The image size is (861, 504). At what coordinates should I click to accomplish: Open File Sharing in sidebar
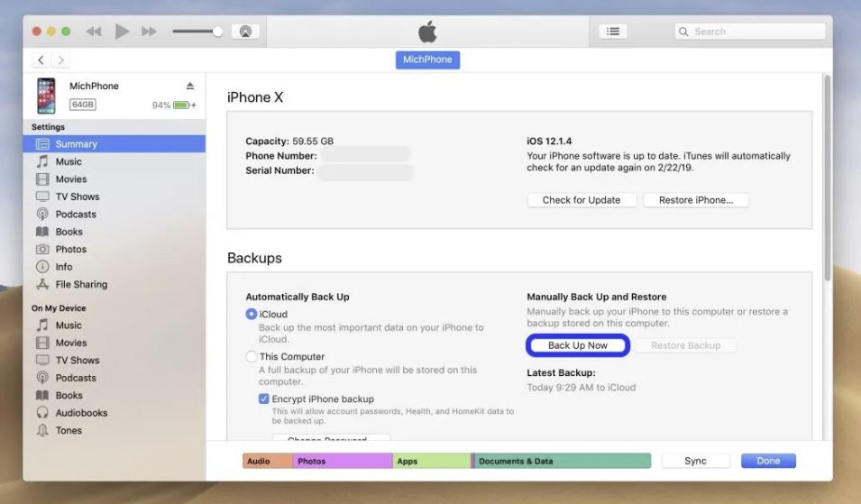point(81,285)
